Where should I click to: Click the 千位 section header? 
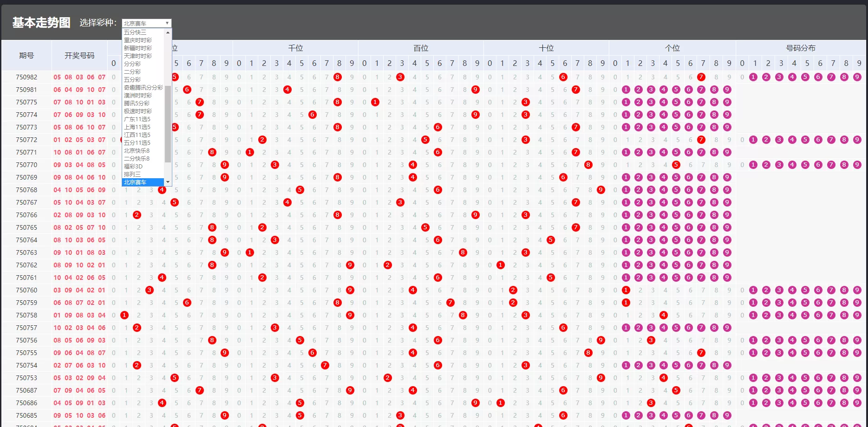pyautogui.click(x=295, y=48)
